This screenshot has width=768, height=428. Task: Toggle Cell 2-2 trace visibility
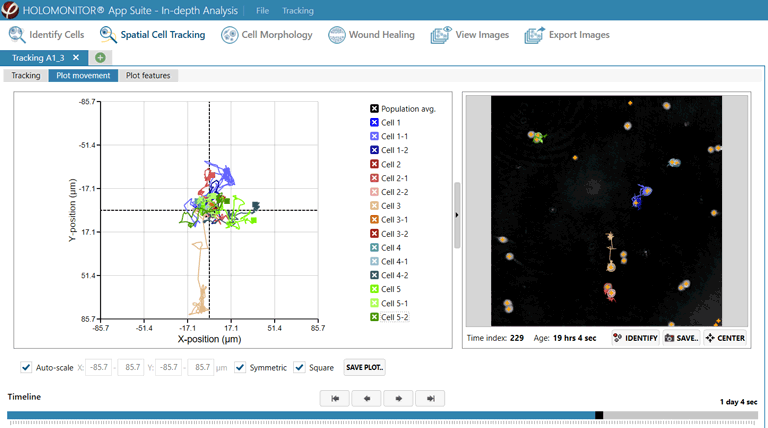click(x=374, y=192)
